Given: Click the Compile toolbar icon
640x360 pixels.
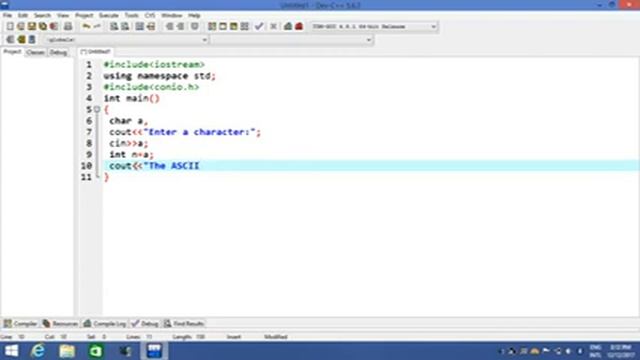Looking at the screenshot, I should tap(212, 27).
